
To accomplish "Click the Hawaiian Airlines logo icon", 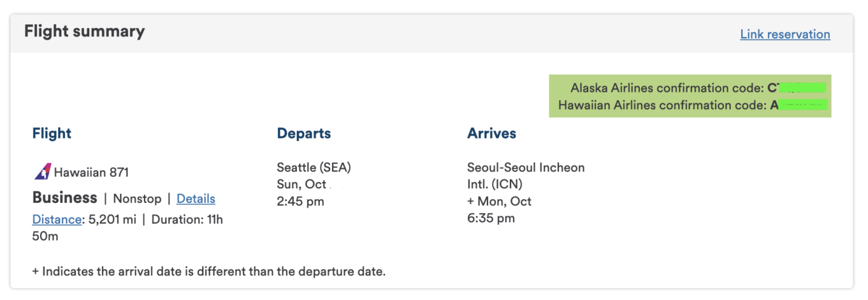I will click(42, 171).
